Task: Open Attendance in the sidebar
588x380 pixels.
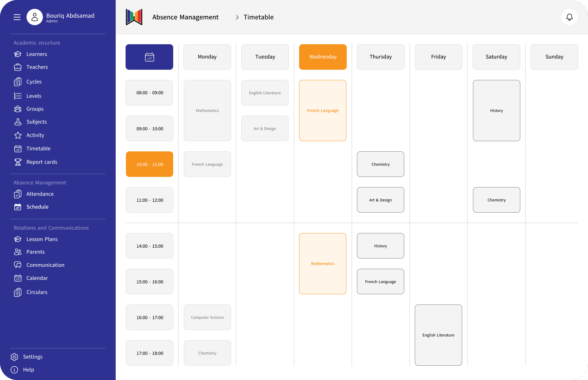Action: pos(40,194)
